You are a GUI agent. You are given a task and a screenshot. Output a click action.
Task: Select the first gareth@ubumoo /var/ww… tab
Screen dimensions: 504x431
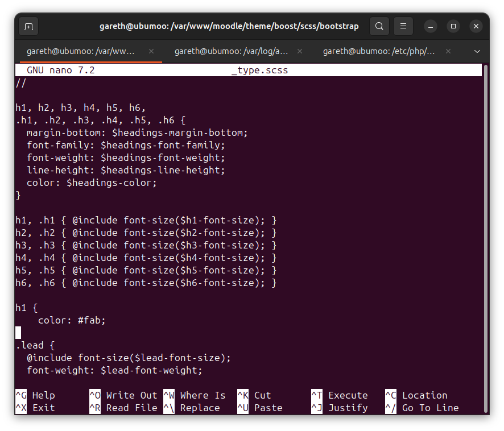[x=80, y=51]
